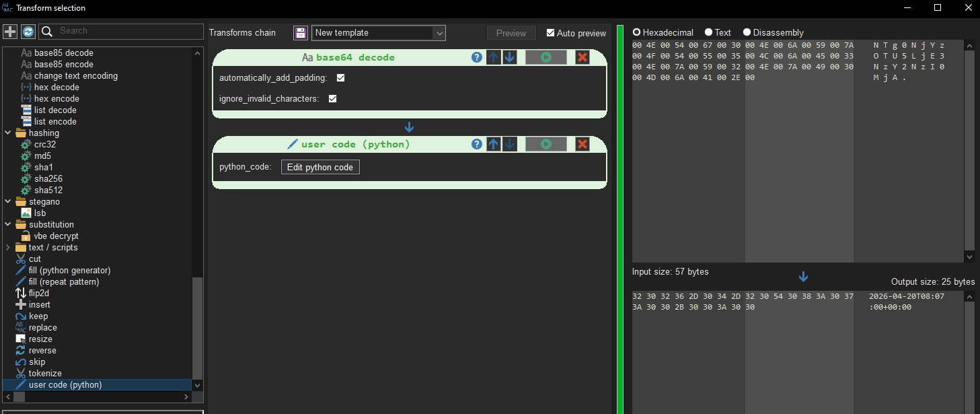Image resolution: width=980 pixels, height=414 pixels.
Task: Click scroll up arrow of transforms list
Action: click(x=197, y=53)
